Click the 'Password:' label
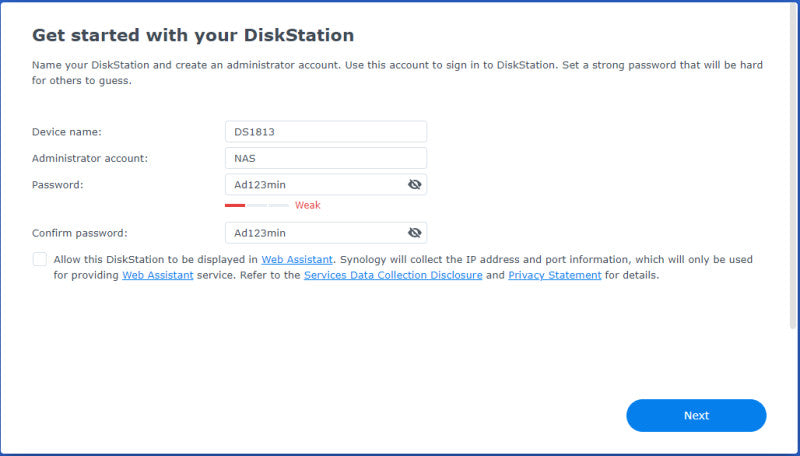This screenshot has height=456, width=800. [x=58, y=185]
